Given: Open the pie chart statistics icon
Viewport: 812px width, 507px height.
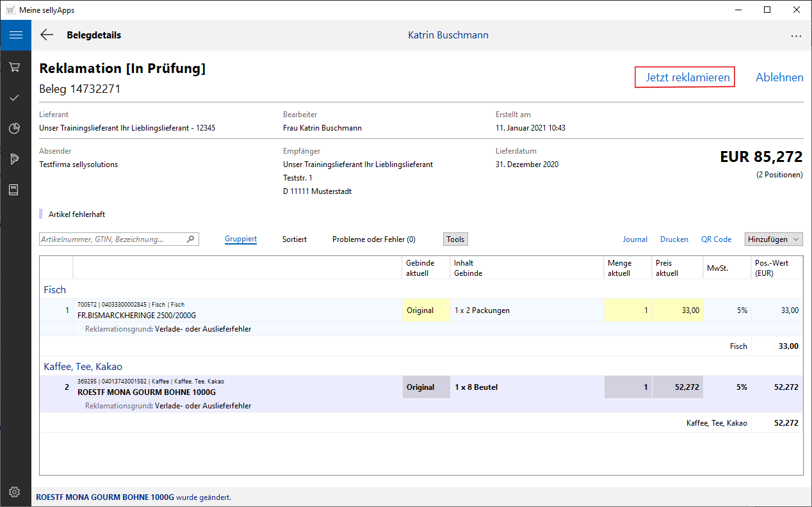Looking at the screenshot, I should click(x=15, y=129).
